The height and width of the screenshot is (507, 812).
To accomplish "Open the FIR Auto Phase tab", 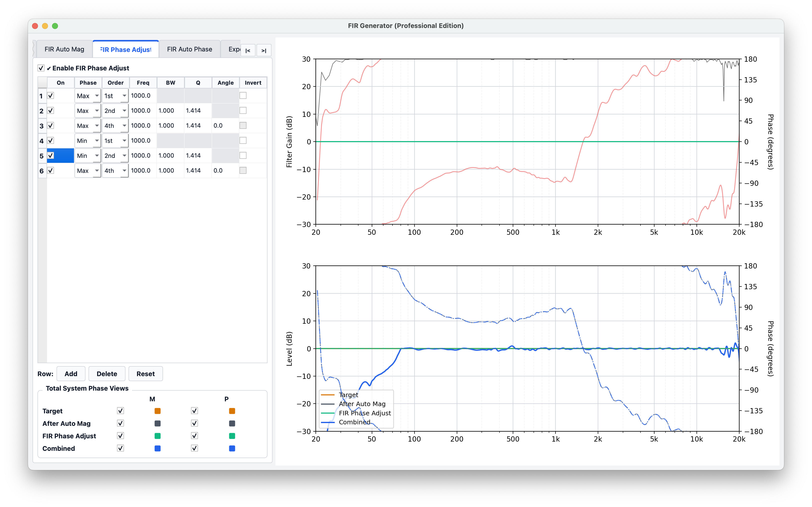I will (189, 49).
